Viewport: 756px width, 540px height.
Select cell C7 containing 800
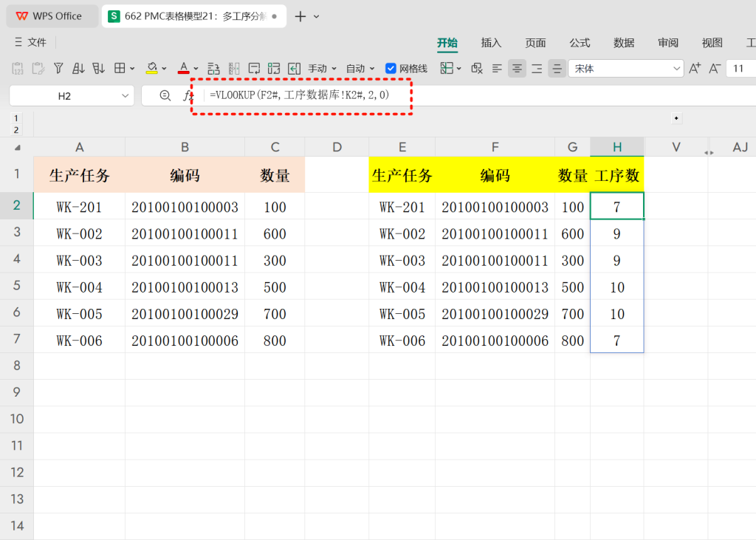click(x=275, y=341)
